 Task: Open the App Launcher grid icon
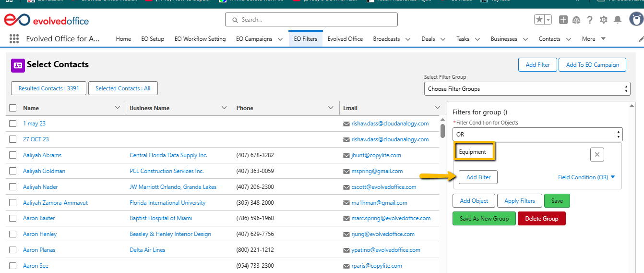(14, 39)
